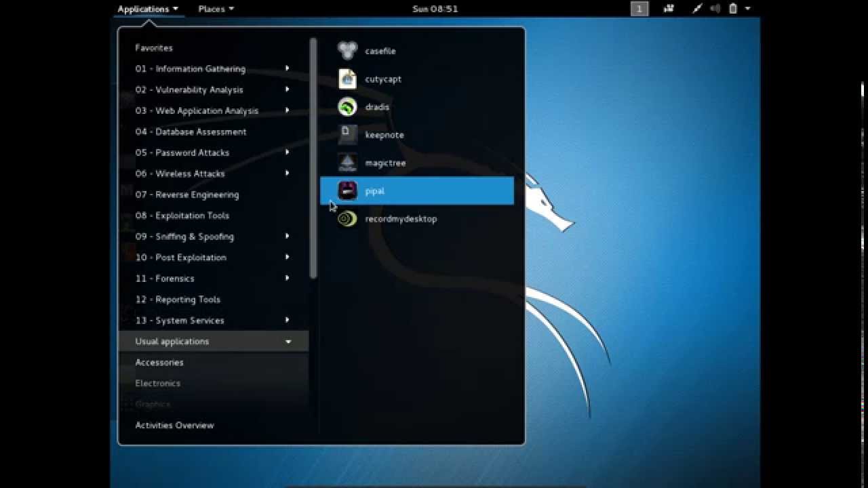Image resolution: width=868 pixels, height=488 pixels.
Task: Expand 03 - Web Application Analysis arrow
Action: pyautogui.click(x=288, y=110)
